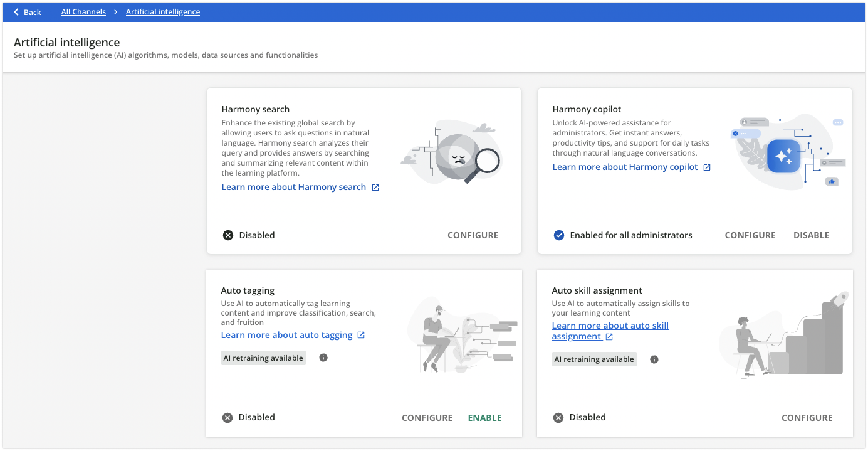
Task: Disable Harmony copilot using DISABLE button
Action: 811,235
